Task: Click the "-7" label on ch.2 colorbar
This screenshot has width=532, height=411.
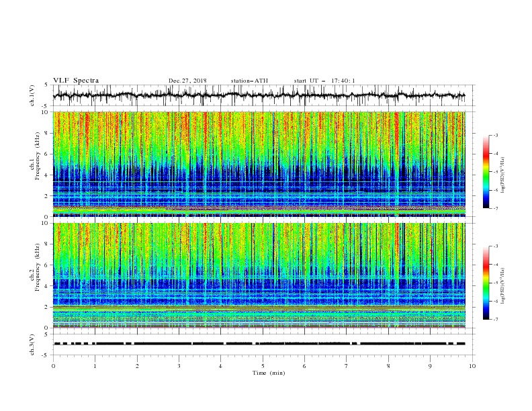Action: click(x=496, y=319)
